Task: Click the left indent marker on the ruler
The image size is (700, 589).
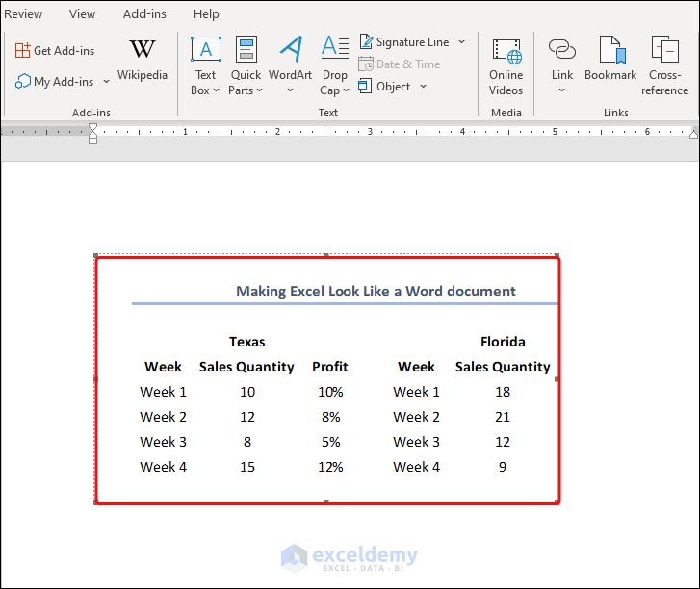Action: (x=92, y=141)
